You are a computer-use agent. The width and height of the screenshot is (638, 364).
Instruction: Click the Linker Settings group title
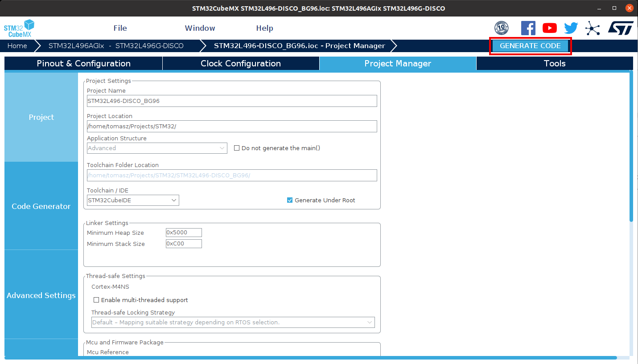click(x=107, y=223)
